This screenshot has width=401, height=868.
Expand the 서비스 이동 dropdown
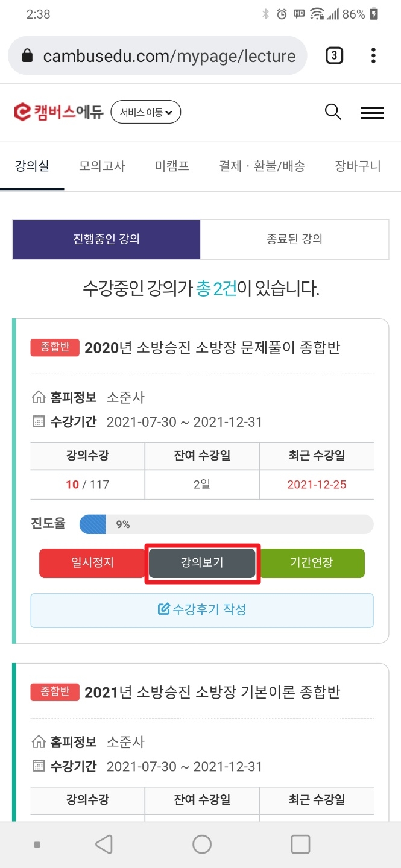click(x=146, y=112)
